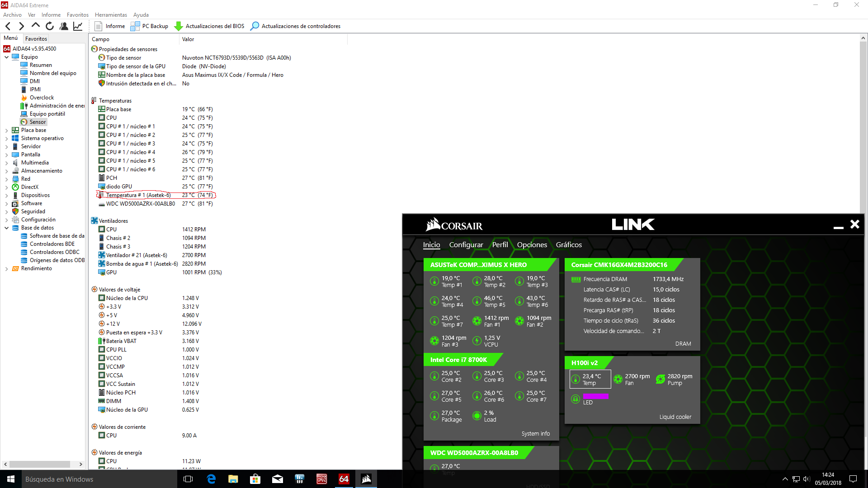The width and height of the screenshot is (868, 488).
Task: Click the LED icon in H100i panel
Action: pyautogui.click(x=576, y=399)
